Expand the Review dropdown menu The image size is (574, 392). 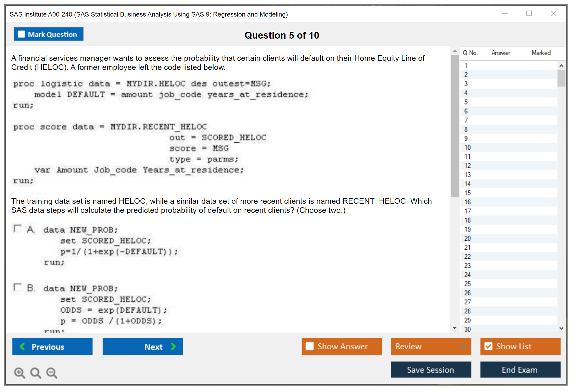click(x=463, y=346)
